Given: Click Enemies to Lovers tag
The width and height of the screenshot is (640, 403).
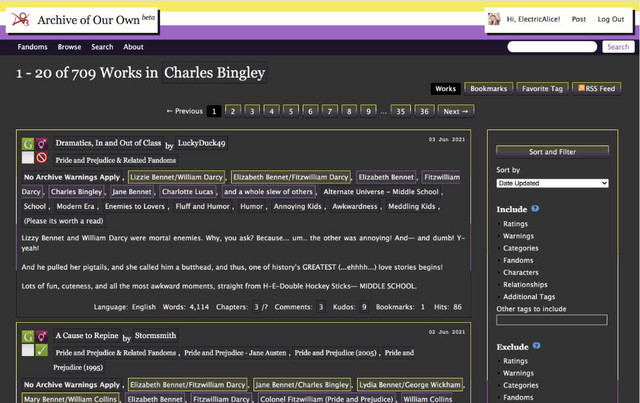Looking at the screenshot, I should pos(135,207).
